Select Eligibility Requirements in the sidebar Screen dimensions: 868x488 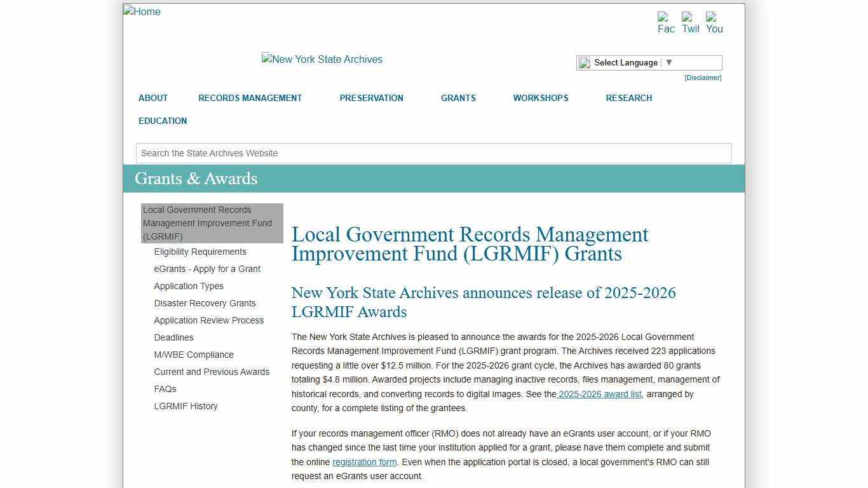point(200,252)
